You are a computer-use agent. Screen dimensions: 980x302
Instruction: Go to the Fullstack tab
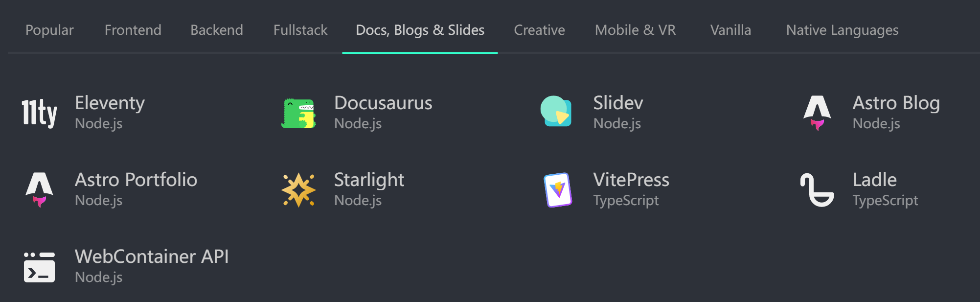[300, 30]
